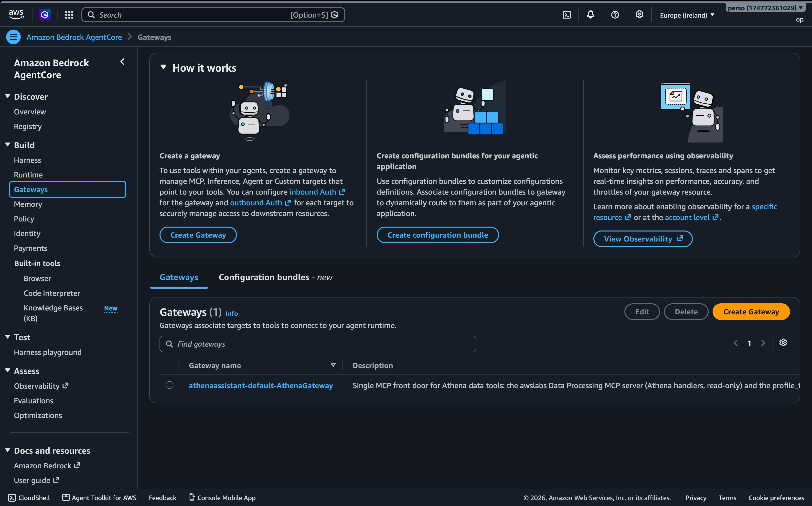Open the AWS home logo
This screenshot has width=812, height=506.
pyautogui.click(x=16, y=14)
